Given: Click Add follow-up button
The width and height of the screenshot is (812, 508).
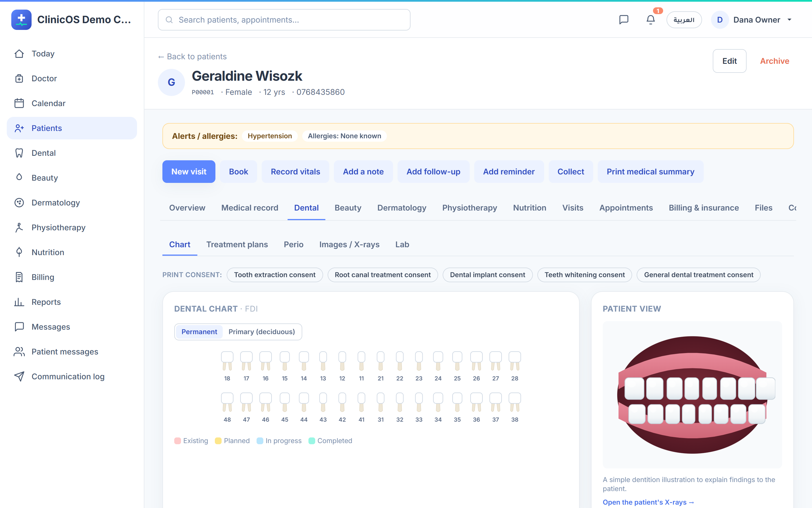Looking at the screenshot, I should pos(433,172).
